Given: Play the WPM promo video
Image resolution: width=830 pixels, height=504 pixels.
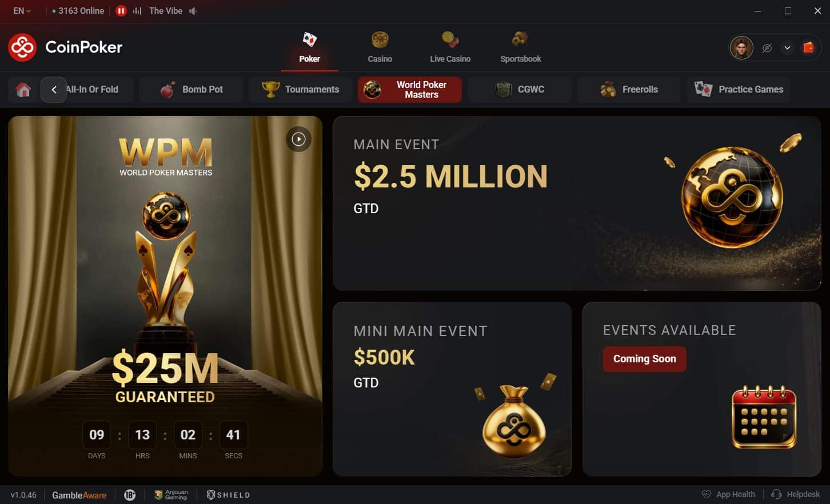Looking at the screenshot, I should (x=298, y=139).
